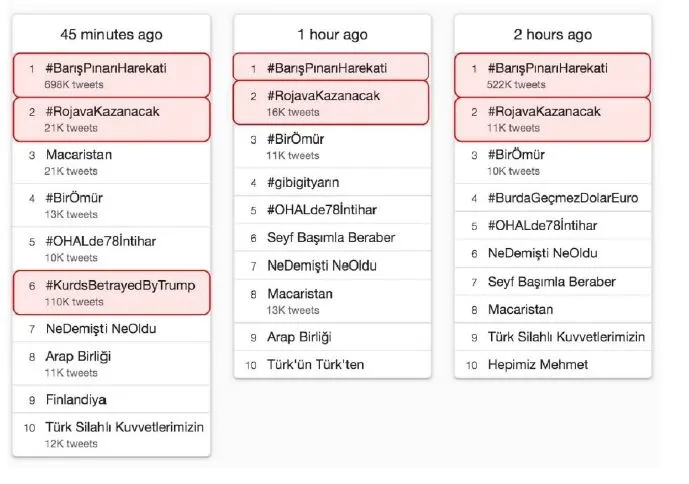Select Hepimiz Mehmet trend
The image size is (689, 484).
(x=553, y=364)
